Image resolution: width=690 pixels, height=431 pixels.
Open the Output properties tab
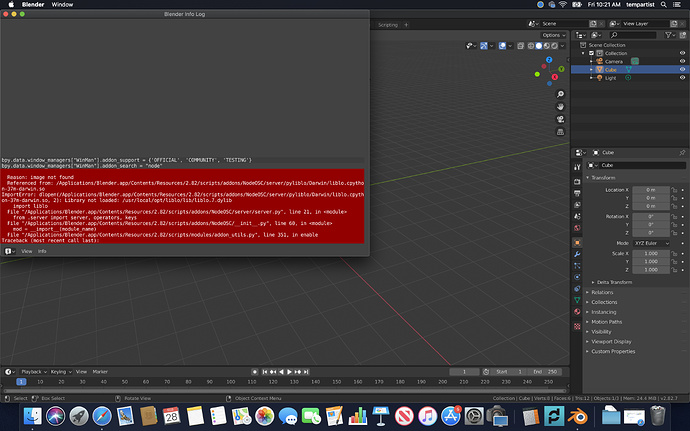tap(577, 193)
